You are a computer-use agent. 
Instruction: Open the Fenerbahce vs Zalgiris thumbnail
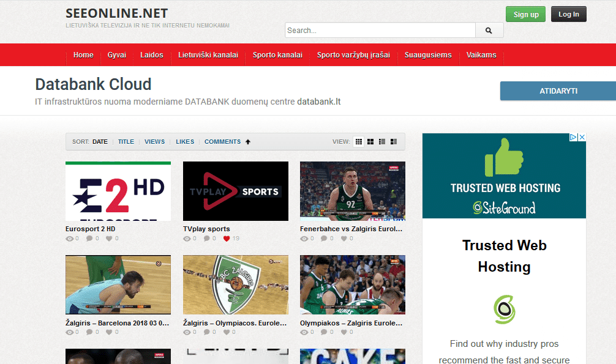(353, 191)
